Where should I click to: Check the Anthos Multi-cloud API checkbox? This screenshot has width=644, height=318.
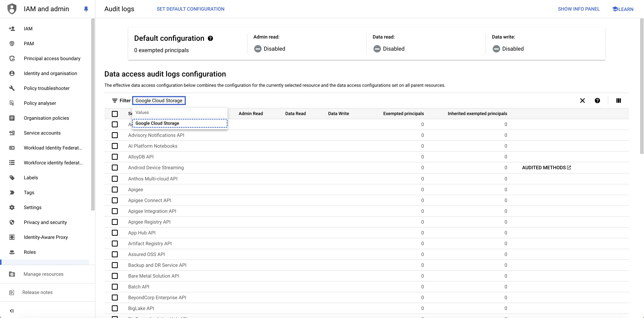[x=114, y=179]
